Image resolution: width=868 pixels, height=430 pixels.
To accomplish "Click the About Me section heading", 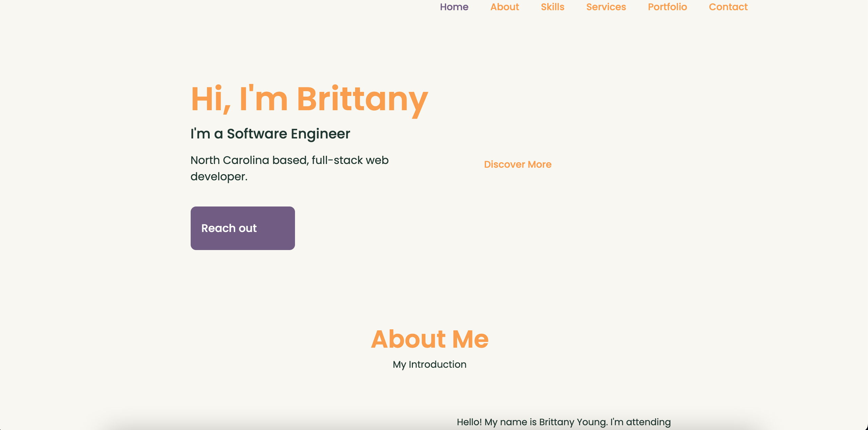I will pyautogui.click(x=430, y=339).
